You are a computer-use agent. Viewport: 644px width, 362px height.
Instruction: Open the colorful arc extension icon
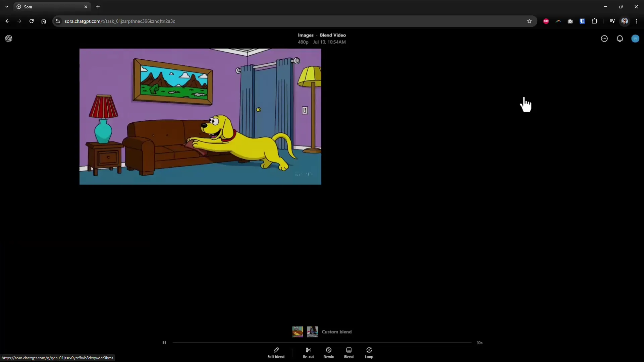tap(558, 21)
